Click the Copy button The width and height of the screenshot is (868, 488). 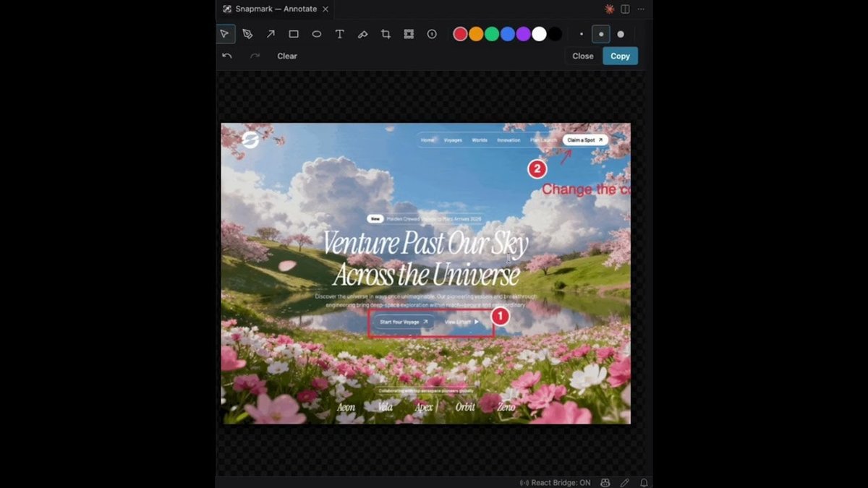620,56
